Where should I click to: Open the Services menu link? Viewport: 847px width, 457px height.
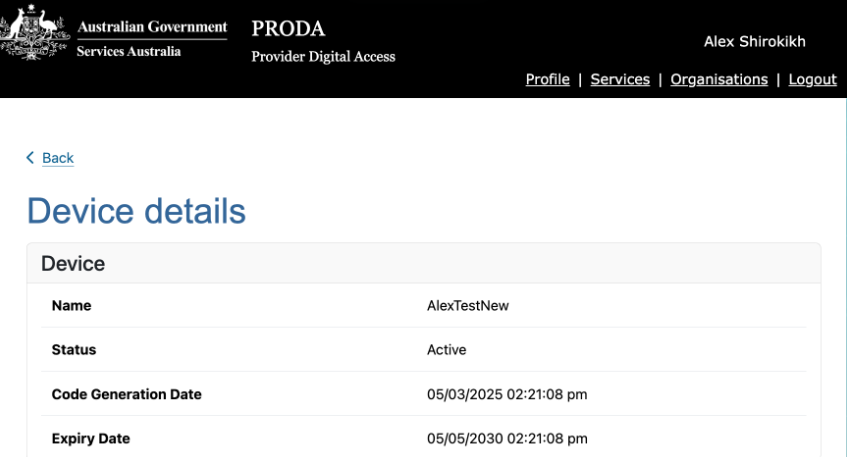click(x=620, y=79)
